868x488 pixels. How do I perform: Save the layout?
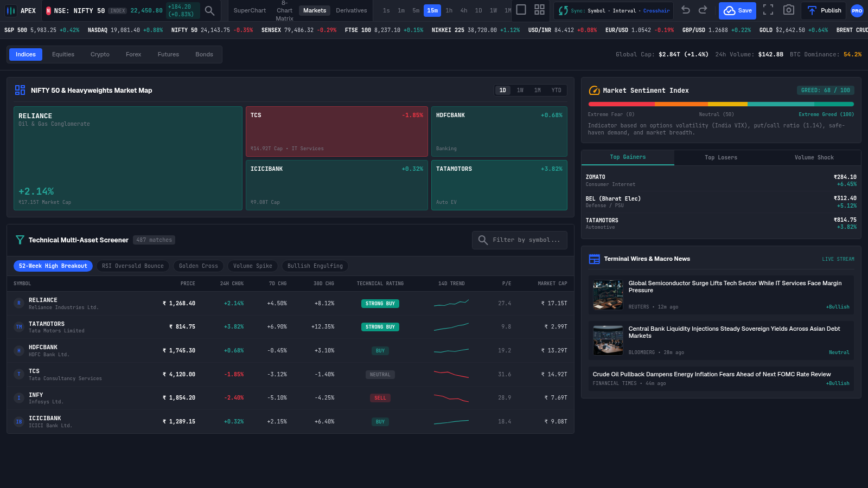click(x=737, y=11)
